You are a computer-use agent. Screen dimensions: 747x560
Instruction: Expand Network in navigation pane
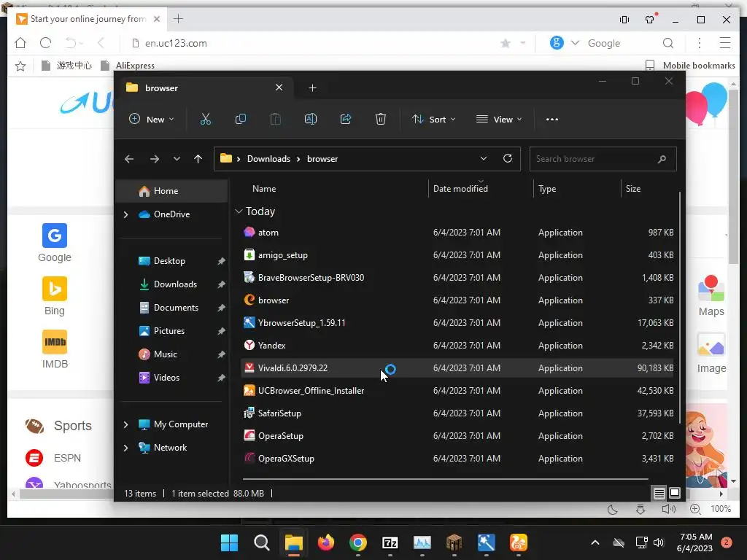125,448
